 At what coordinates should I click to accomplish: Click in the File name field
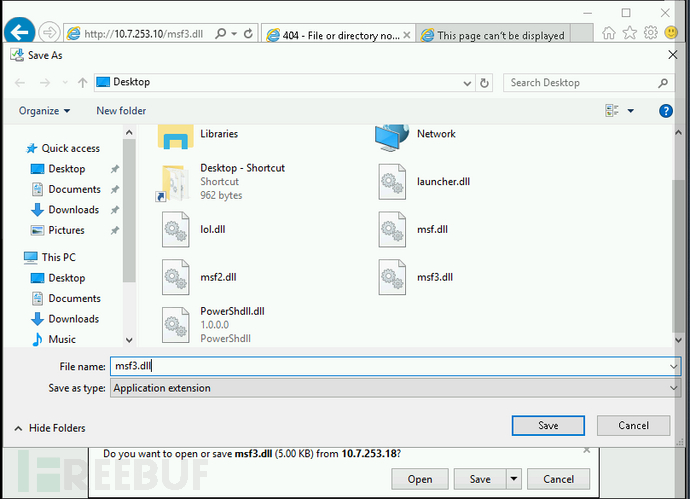[389, 366]
